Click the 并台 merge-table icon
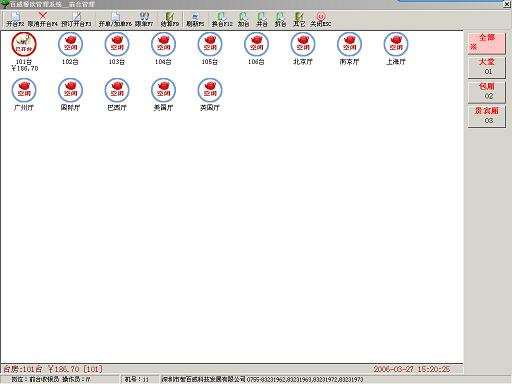This screenshot has height=384, width=512. tap(262, 20)
